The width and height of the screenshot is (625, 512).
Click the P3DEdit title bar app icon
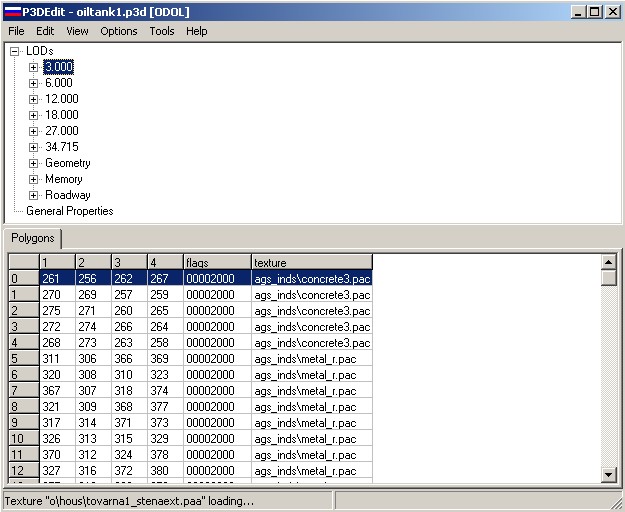[11, 11]
